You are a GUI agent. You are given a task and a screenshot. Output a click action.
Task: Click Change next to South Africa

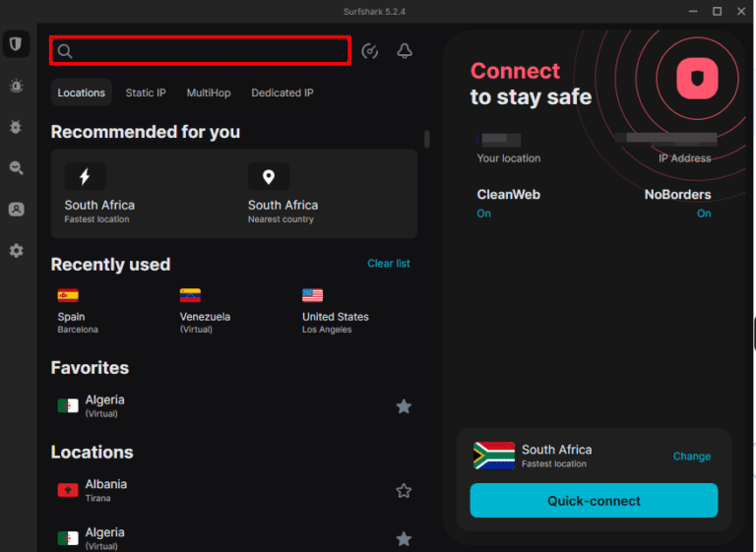click(692, 457)
